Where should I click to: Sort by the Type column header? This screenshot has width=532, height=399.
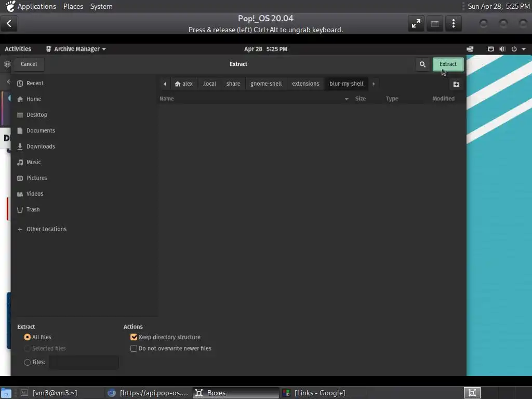392,99
